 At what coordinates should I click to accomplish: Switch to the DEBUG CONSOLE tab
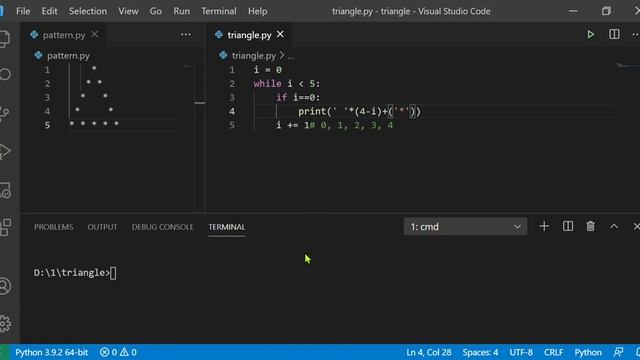pyautogui.click(x=162, y=227)
